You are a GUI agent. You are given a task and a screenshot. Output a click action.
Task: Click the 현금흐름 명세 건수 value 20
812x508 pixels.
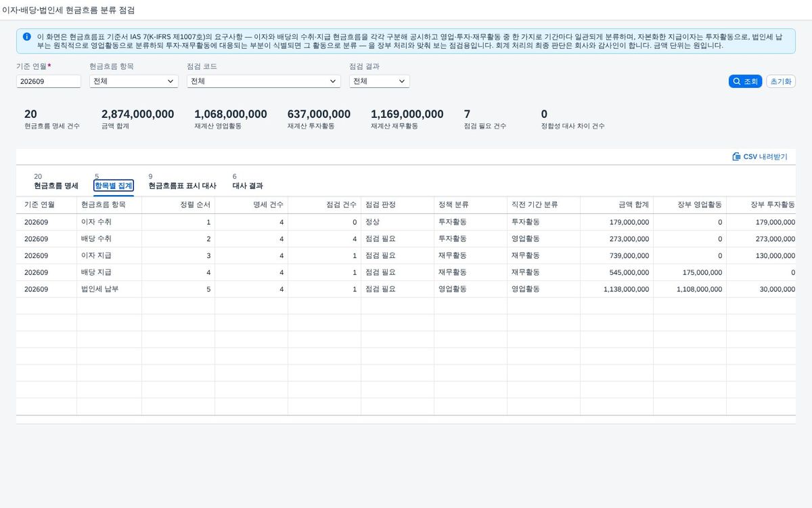point(30,114)
